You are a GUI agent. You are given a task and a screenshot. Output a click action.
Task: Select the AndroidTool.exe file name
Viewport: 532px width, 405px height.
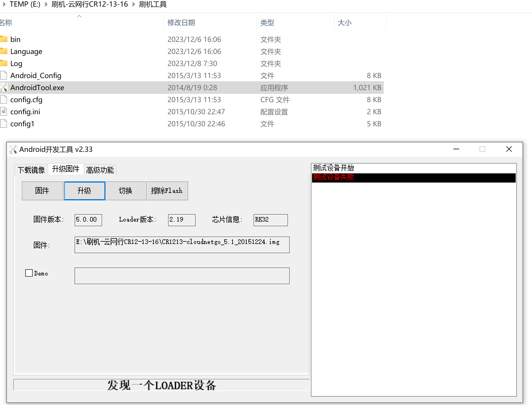click(37, 87)
